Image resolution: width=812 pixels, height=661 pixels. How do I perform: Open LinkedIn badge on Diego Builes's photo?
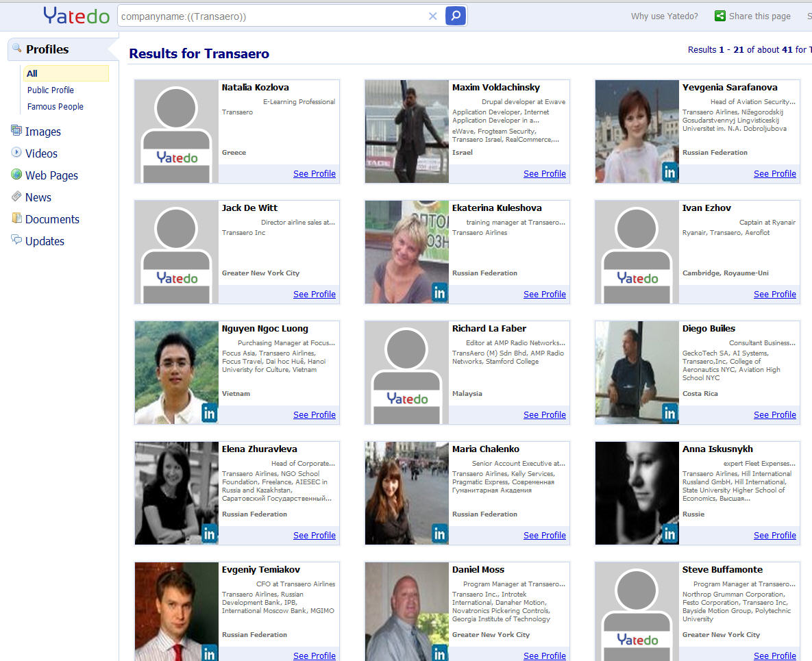click(x=669, y=413)
